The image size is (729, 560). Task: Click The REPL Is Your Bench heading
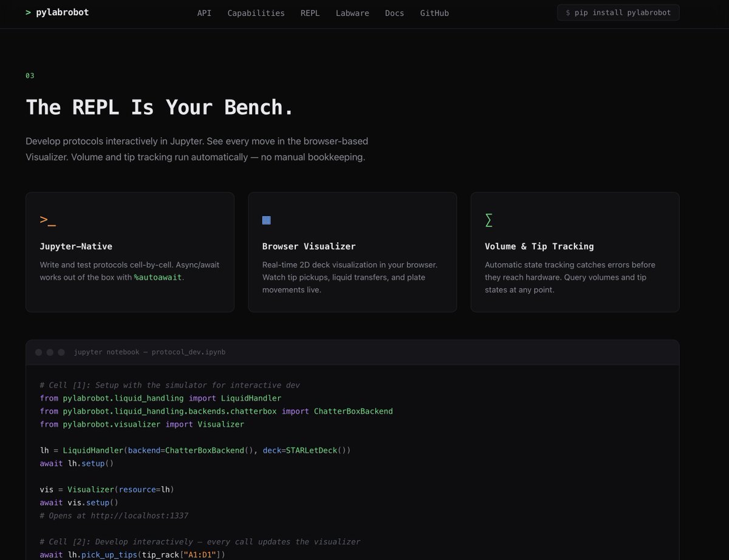tap(160, 108)
